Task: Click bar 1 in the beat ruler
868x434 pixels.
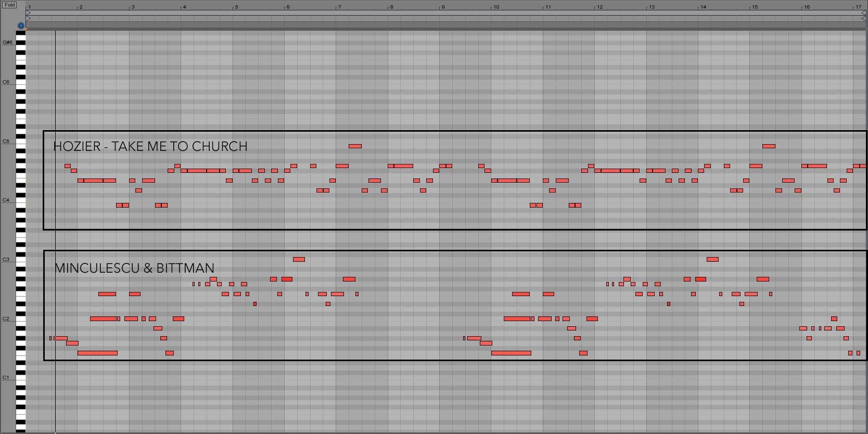Action: point(30,7)
